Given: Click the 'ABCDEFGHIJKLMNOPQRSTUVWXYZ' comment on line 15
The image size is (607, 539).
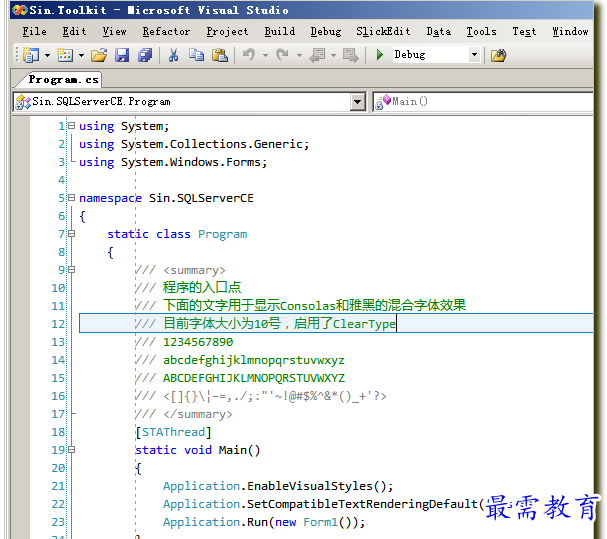Looking at the screenshot, I should 254,378.
